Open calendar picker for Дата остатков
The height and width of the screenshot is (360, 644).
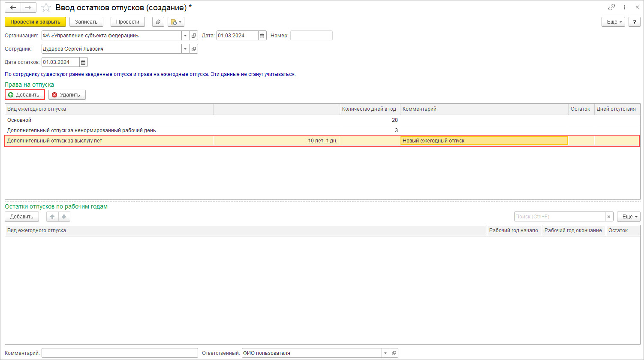84,62
